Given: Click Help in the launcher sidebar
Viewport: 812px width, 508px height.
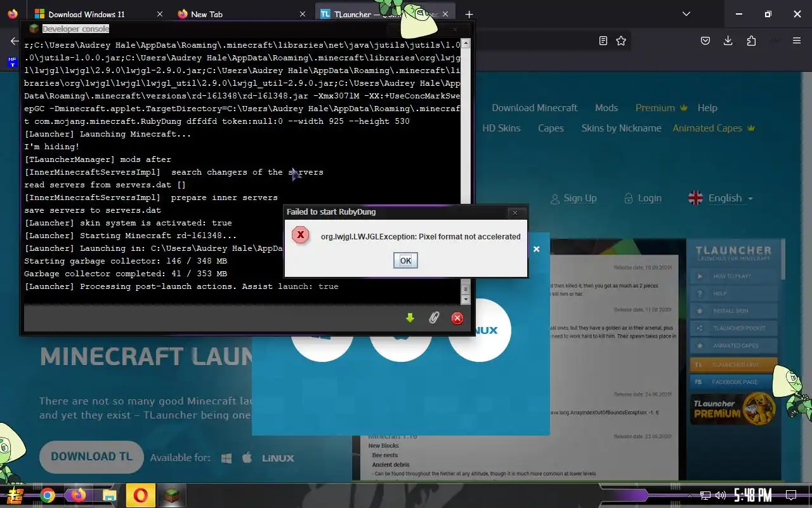Looking at the screenshot, I should click(x=733, y=293).
